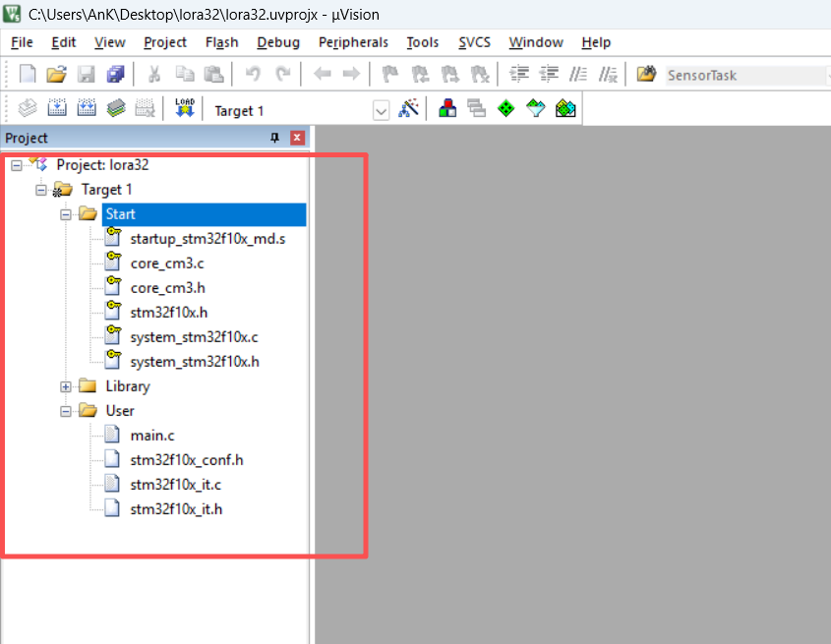Unindent selected lines icon
Screen dimensions: 831x644
(549, 74)
